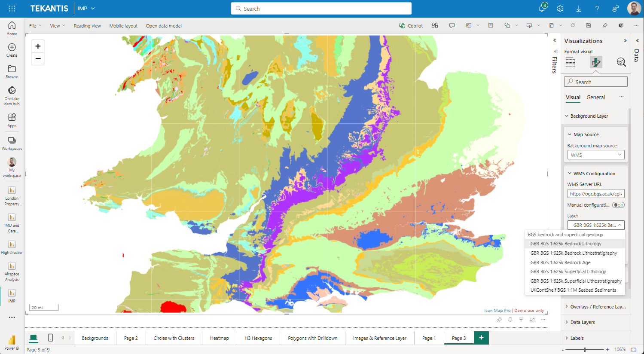Viewport: 644px width, 354px height.
Task: Click the map zoom out minus button
Action: [38, 59]
